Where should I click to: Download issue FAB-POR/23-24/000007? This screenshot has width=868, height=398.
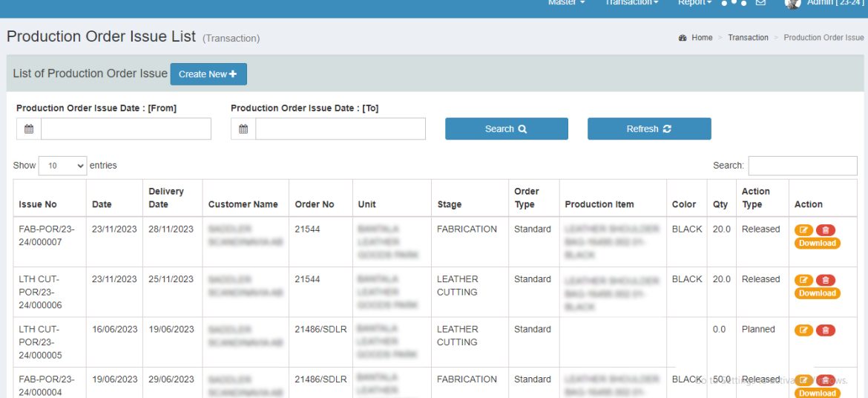pos(818,244)
